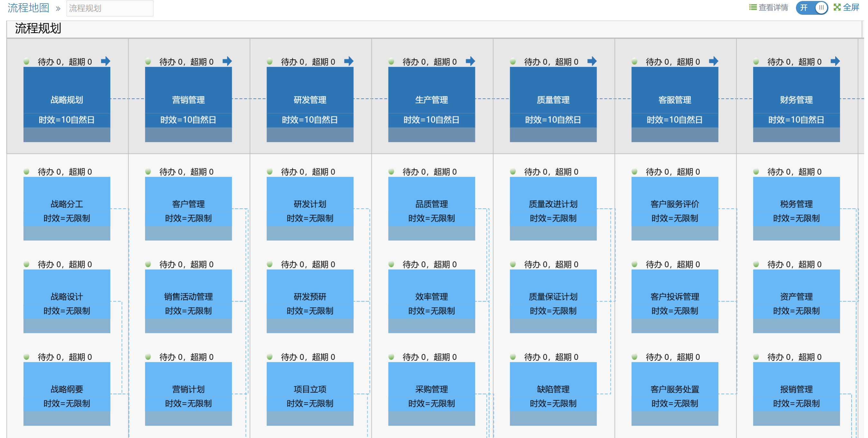This screenshot has height=438, width=868.
Task: Select the 效率管理 sub-process card
Action: coord(432,301)
